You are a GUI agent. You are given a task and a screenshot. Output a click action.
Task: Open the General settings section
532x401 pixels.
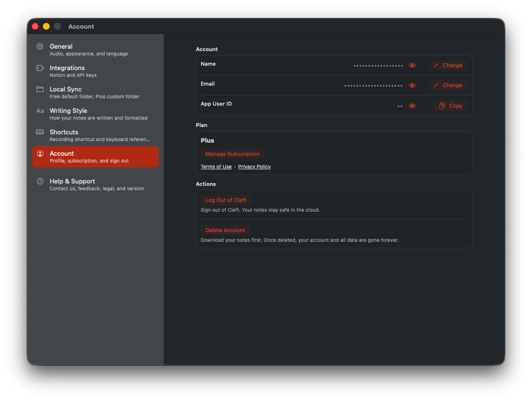(95, 50)
